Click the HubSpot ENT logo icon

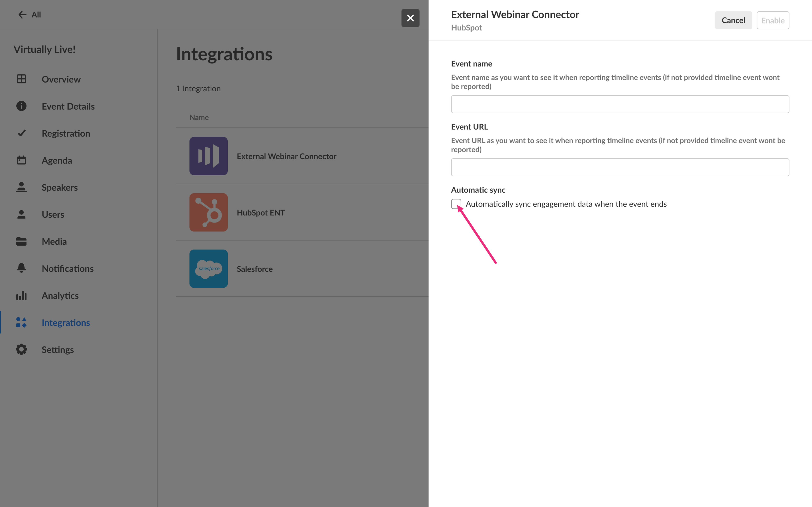208,212
